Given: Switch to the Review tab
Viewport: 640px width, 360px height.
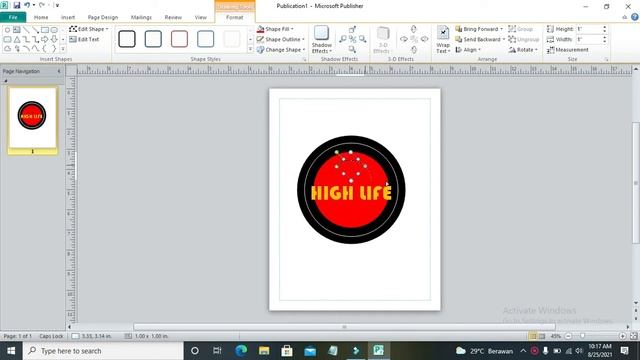Looking at the screenshot, I should 173,17.
